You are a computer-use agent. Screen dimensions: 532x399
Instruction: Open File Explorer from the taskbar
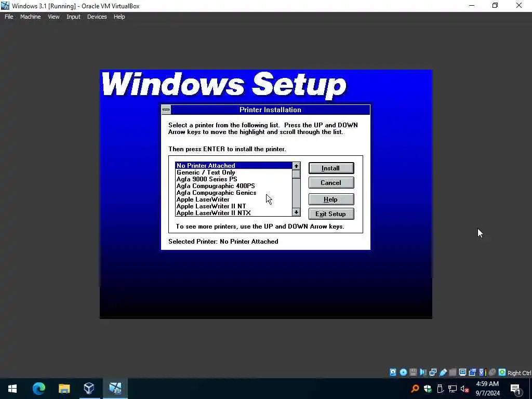click(64, 389)
